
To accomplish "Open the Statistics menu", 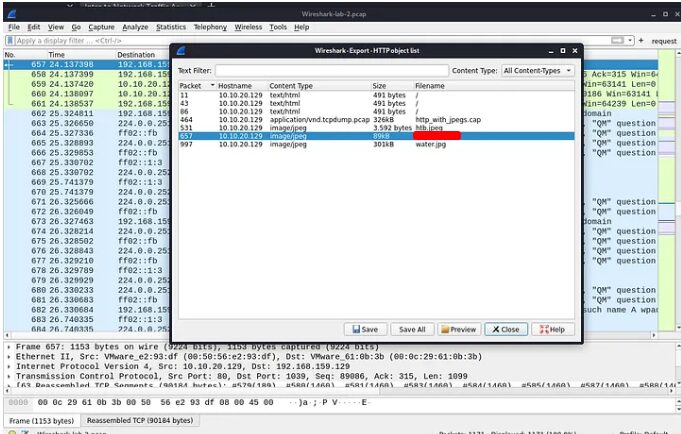I will tap(171, 27).
